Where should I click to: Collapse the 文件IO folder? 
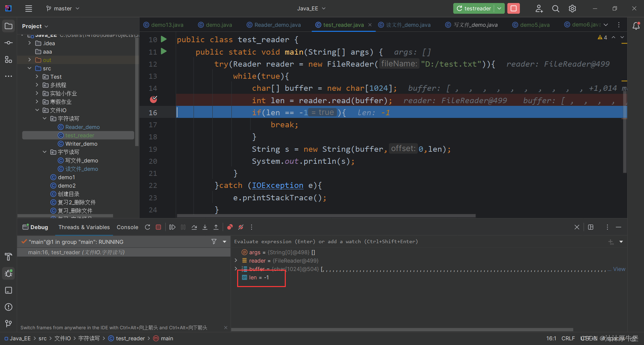[x=37, y=110]
